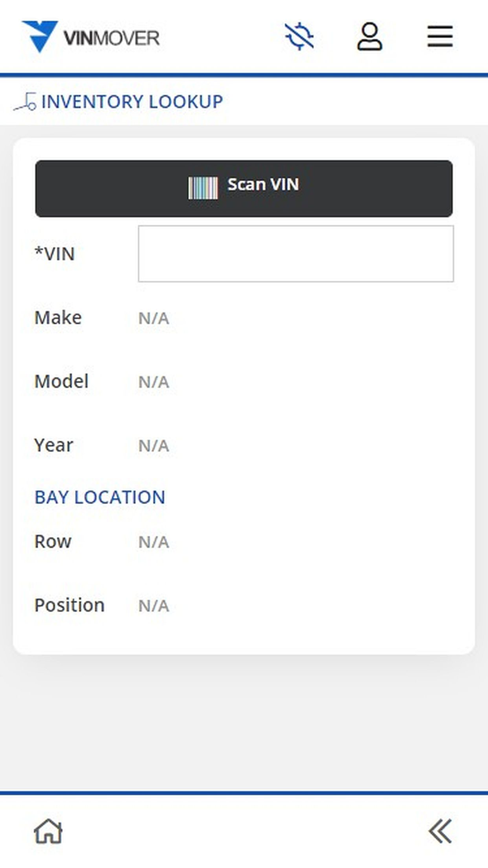Click the Position N/A value

coord(154,606)
